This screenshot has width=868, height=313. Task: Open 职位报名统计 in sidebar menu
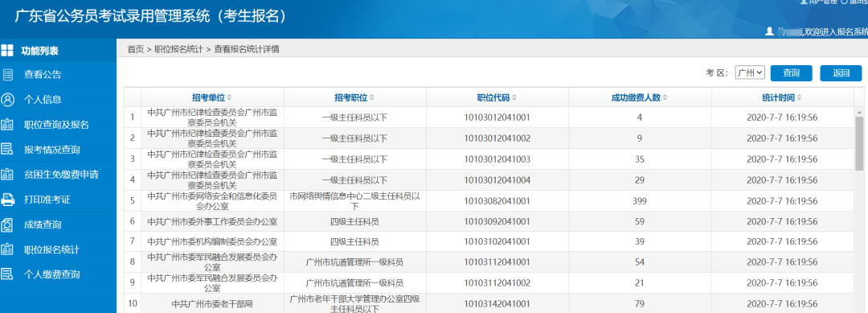click(x=51, y=250)
